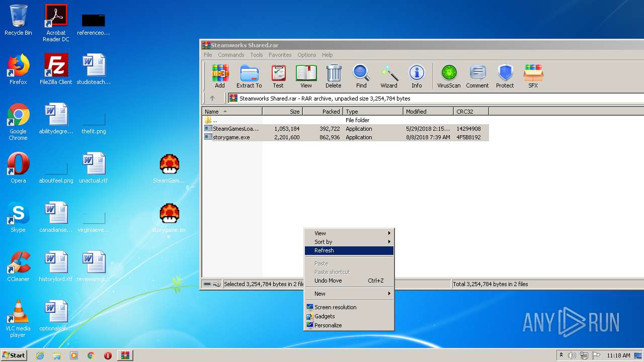Click the clock showing 11:18 AM

[x=618, y=355]
